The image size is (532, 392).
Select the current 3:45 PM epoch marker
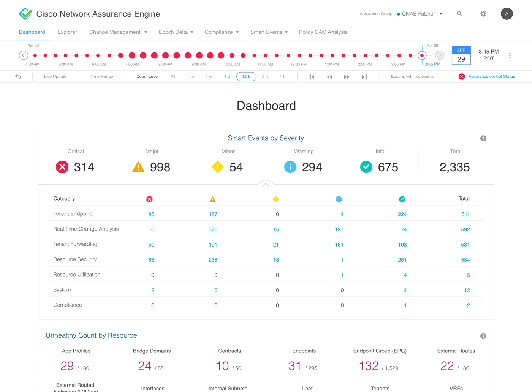(422, 55)
